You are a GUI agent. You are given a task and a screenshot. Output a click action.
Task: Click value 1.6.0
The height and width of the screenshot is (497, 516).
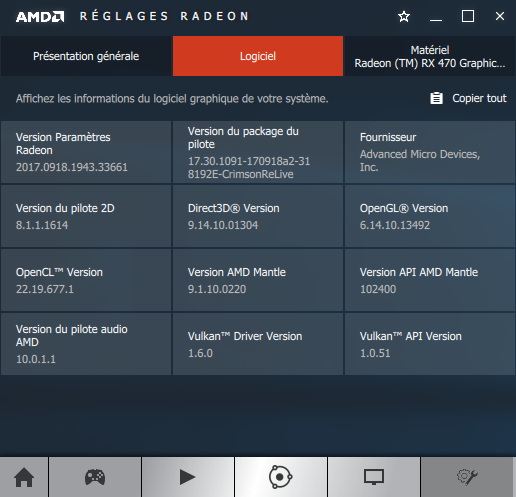(200, 353)
